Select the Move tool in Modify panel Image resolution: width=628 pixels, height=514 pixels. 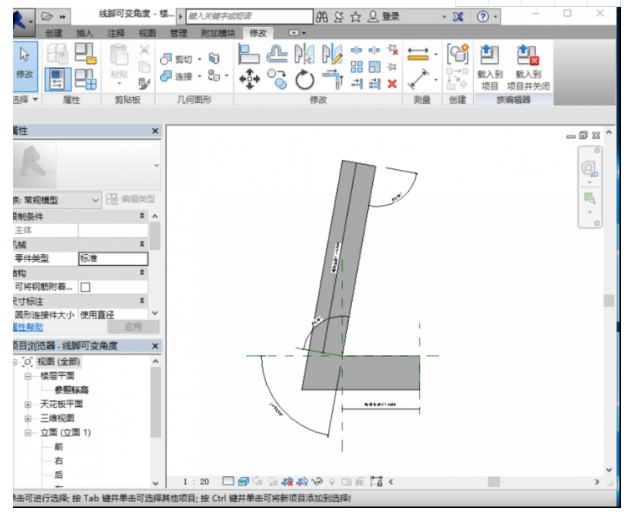click(x=249, y=77)
